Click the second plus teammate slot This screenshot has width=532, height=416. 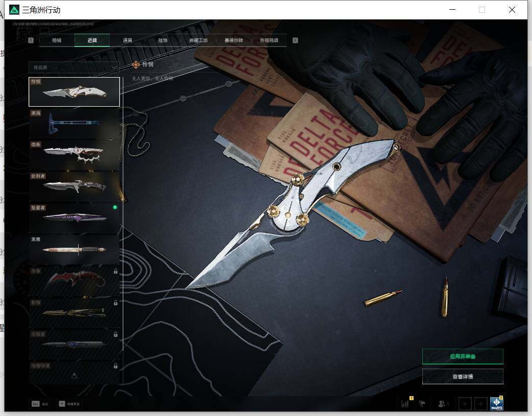click(480, 404)
